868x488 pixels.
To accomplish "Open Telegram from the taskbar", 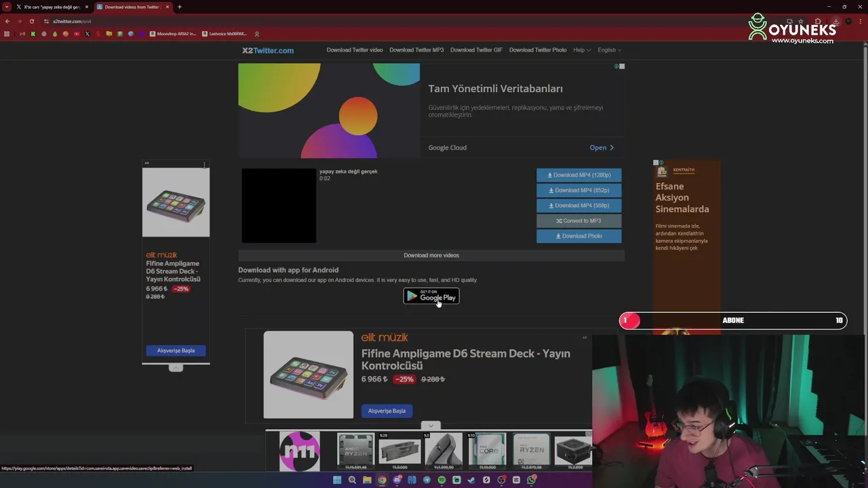I will [427, 480].
